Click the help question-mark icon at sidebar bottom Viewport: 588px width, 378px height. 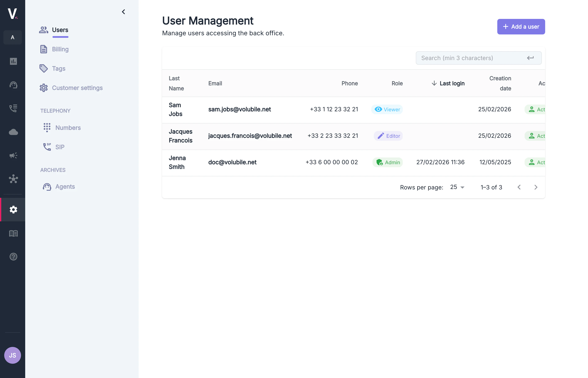[13, 256]
